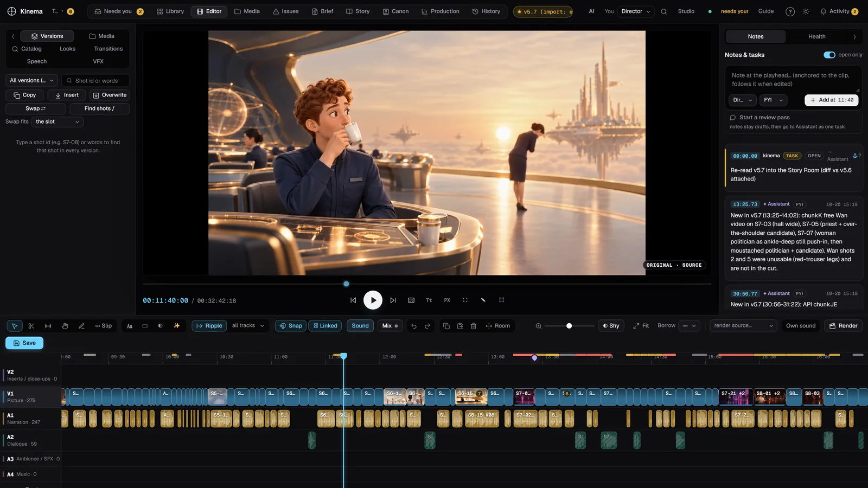Expand the render source dropdown

pyautogui.click(x=743, y=326)
